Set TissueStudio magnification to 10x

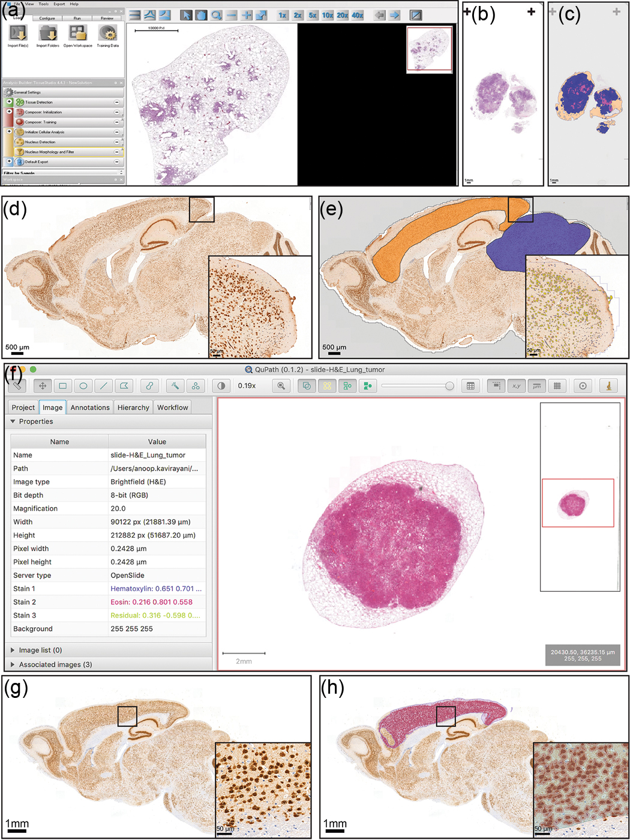tap(328, 15)
